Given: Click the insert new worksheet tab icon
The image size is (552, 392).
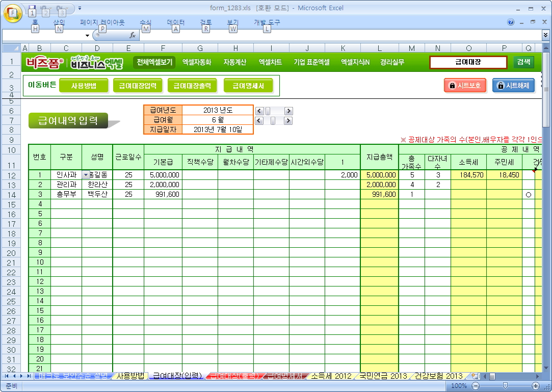Looking at the screenshot, I should coord(475,376).
